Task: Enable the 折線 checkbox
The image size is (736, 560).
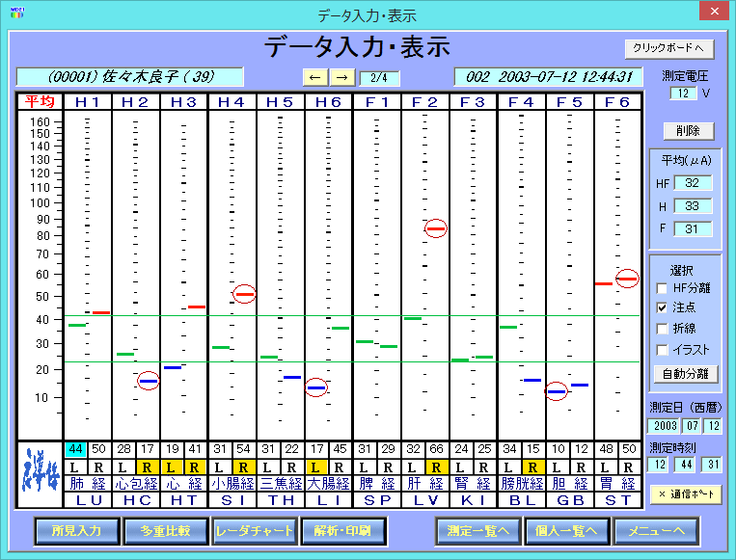Action: point(663,329)
